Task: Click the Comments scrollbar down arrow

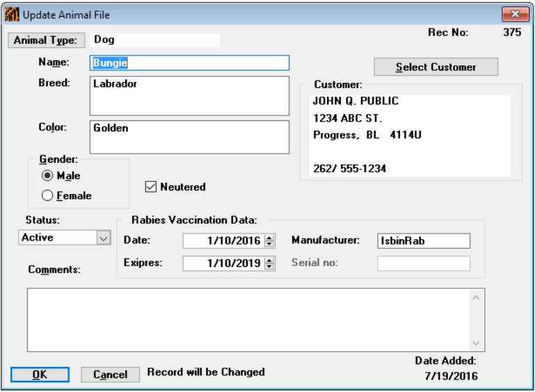Action: (x=477, y=343)
